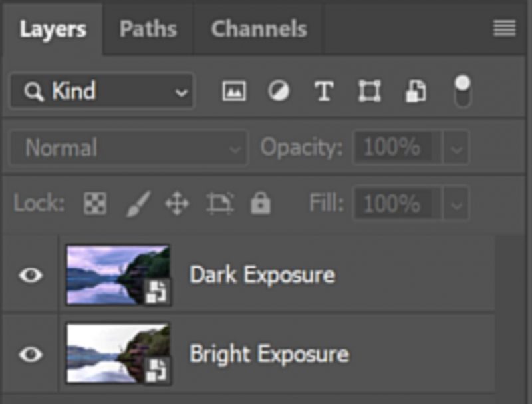Open the Layers panel hamburger menu
Screen dimensions: 532x404
[x=505, y=29]
